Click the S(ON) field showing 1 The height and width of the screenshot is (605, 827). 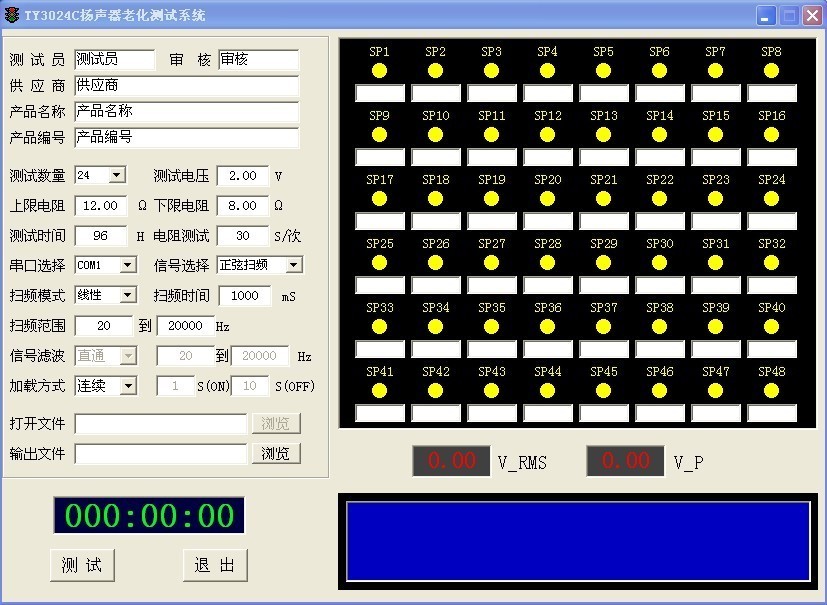[x=176, y=386]
